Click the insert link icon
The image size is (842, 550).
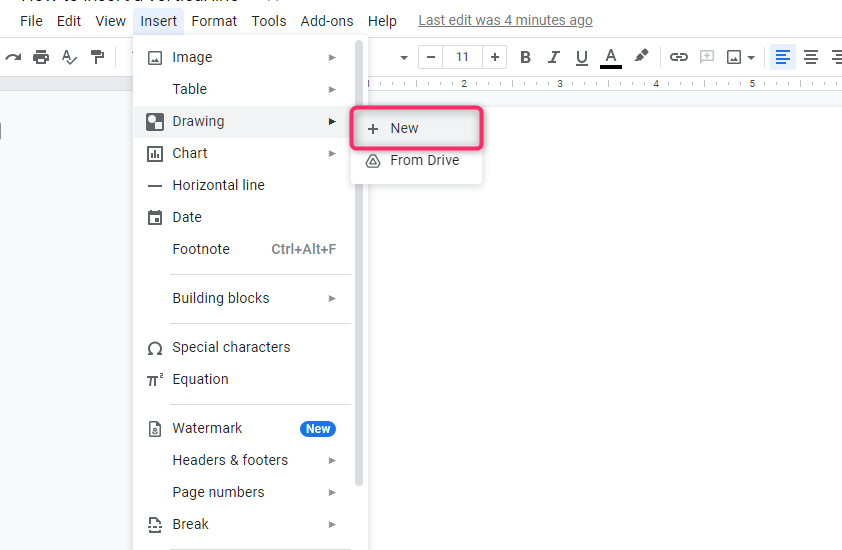click(679, 57)
